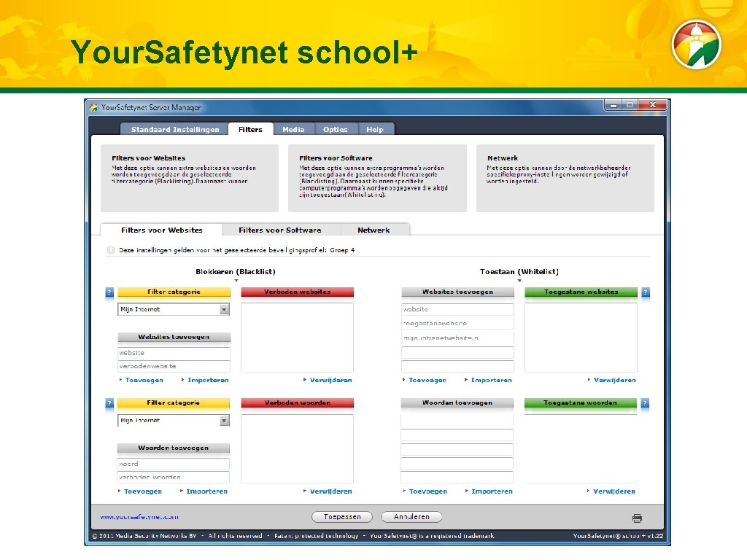Click the YourSafetynet Server Manager title bar icon

click(x=93, y=108)
